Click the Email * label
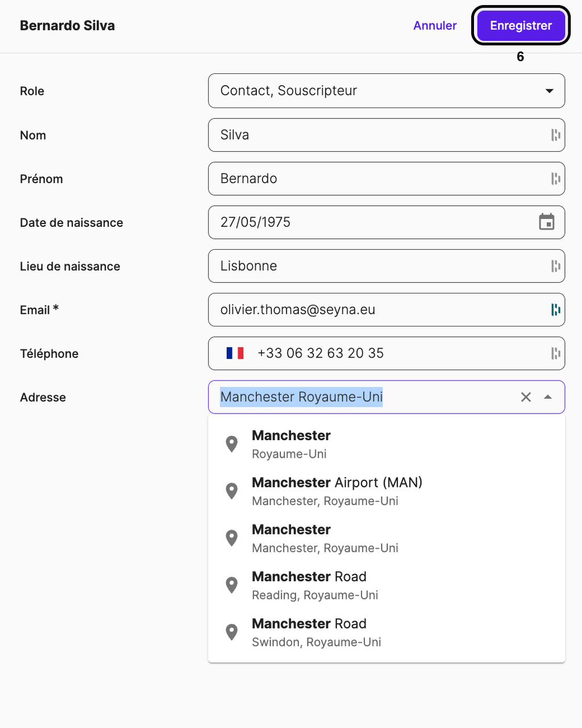 [39, 310]
